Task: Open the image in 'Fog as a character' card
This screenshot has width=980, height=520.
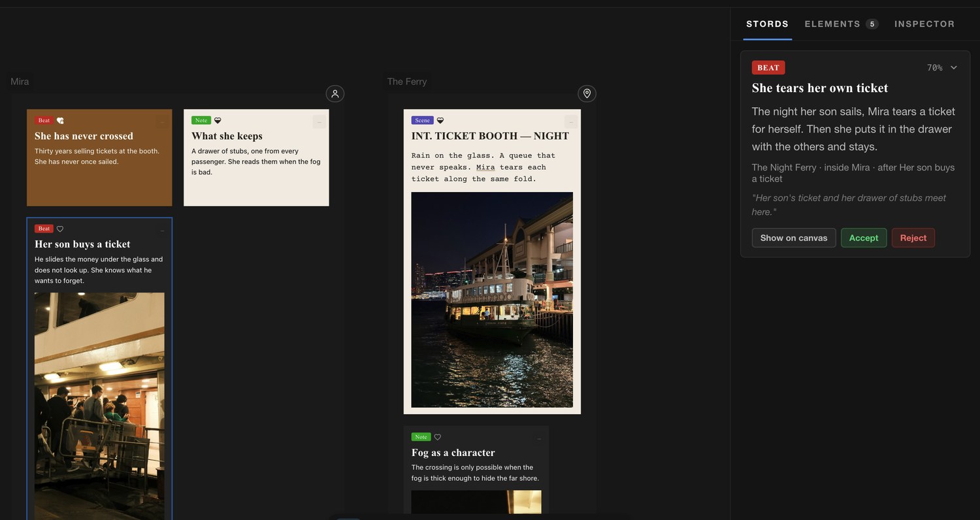Action: (476, 502)
